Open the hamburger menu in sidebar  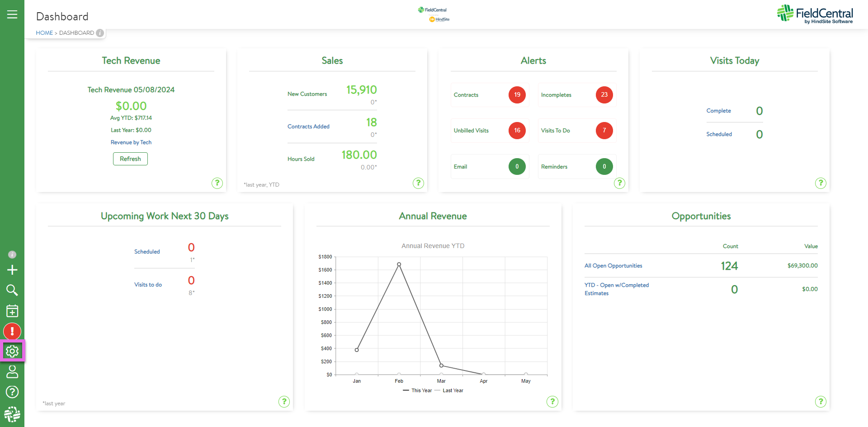[12, 14]
